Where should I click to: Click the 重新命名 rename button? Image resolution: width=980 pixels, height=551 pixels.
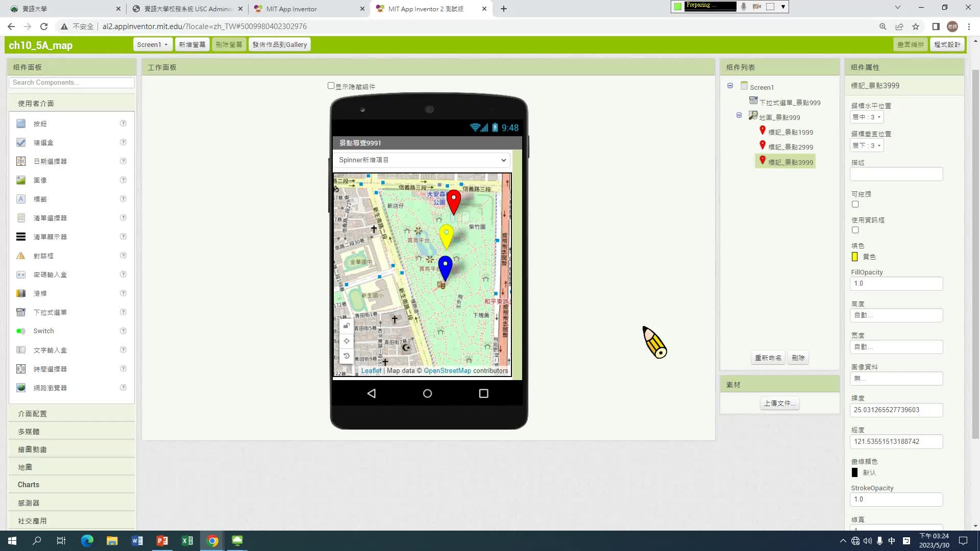pos(768,358)
